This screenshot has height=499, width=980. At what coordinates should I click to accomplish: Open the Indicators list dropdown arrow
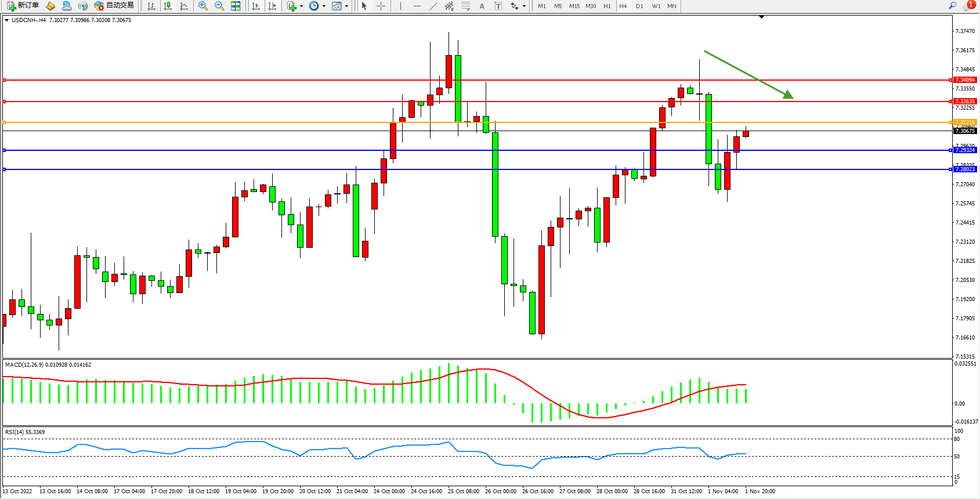click(x=301, y=6)
